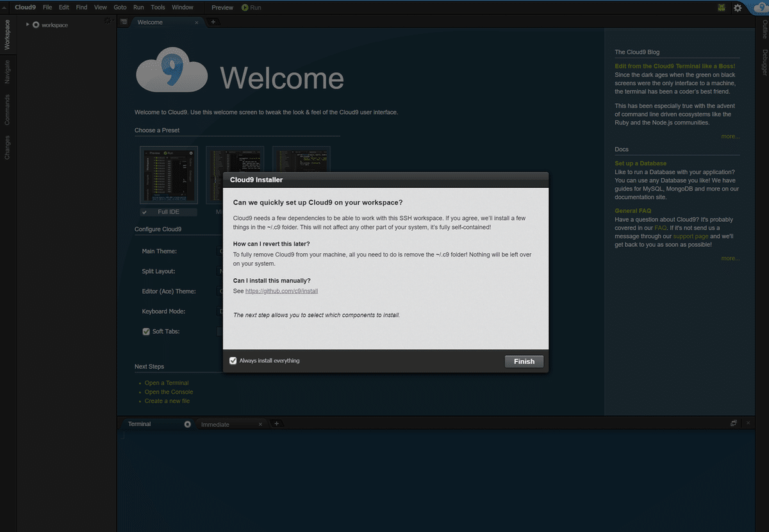Viewport: 769px width, 532px height.
Task: Close the Welcome tab
Action: click(x=197, y=22)
